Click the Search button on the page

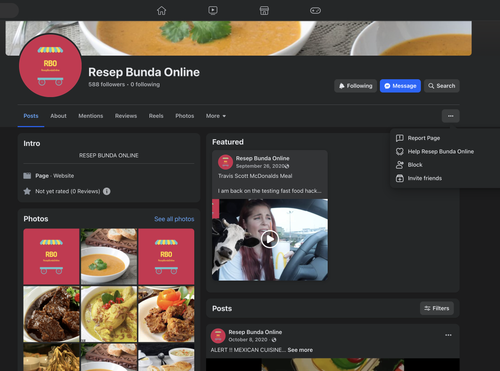[442, 86]
